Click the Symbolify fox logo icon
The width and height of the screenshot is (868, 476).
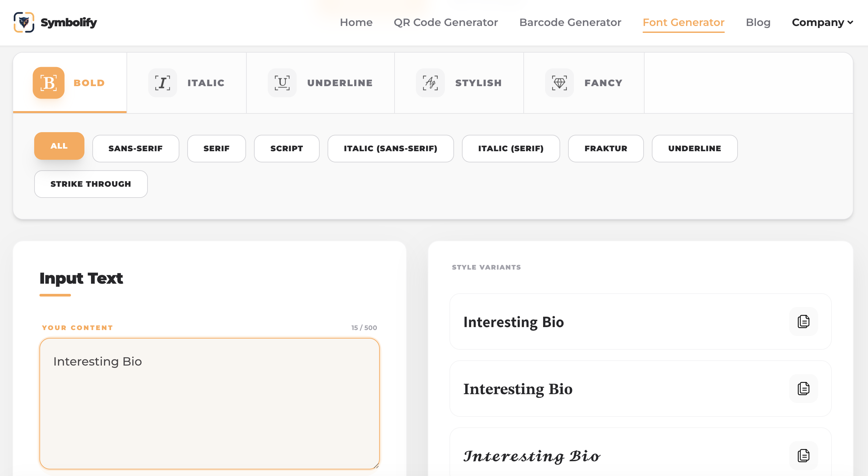coord(24,22)
